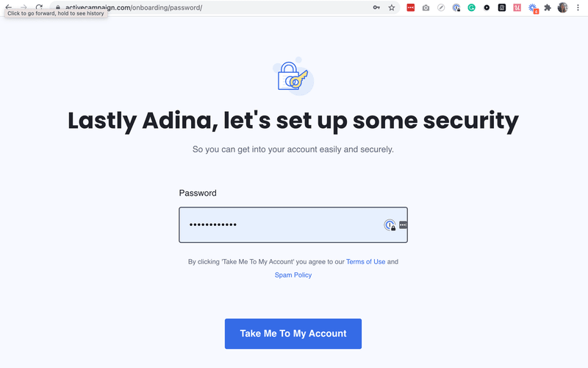Click the 1Password icon inside the password field

tap(390, 225)
